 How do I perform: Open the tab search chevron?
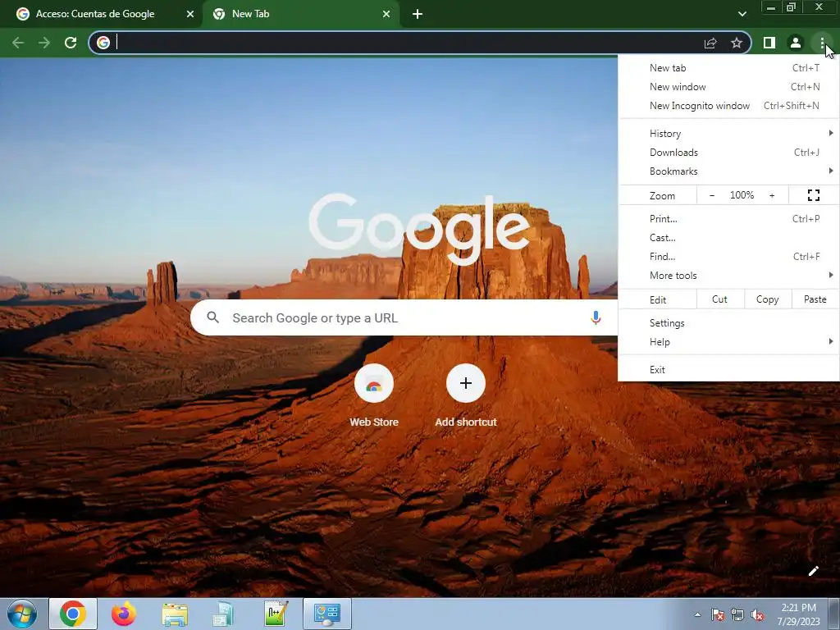tap(742, 14)
